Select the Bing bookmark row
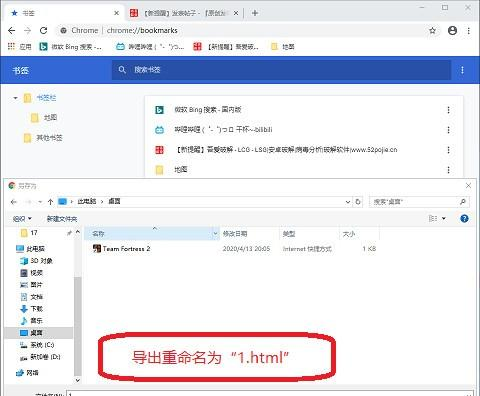The height and width of the screenshot is (396, 480). [304, 110]
